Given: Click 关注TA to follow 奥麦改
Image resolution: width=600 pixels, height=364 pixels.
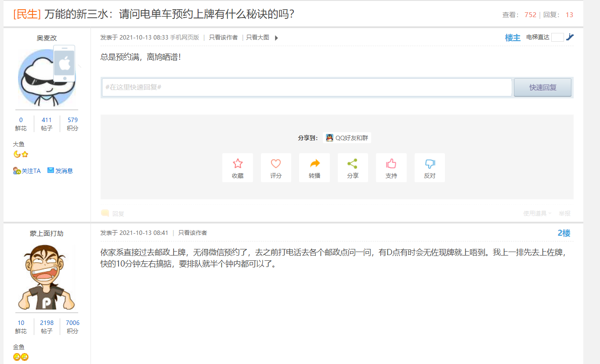Looking at the screenshot, I should (x=27, y=171).
